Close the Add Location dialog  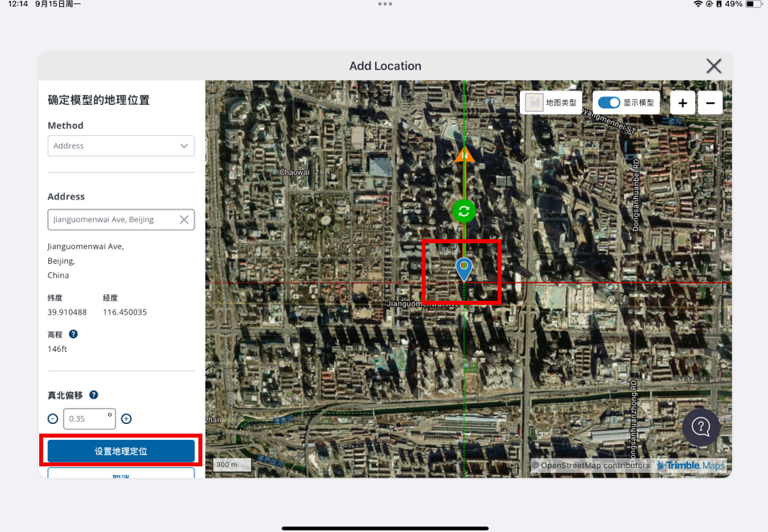pos(714,66)
